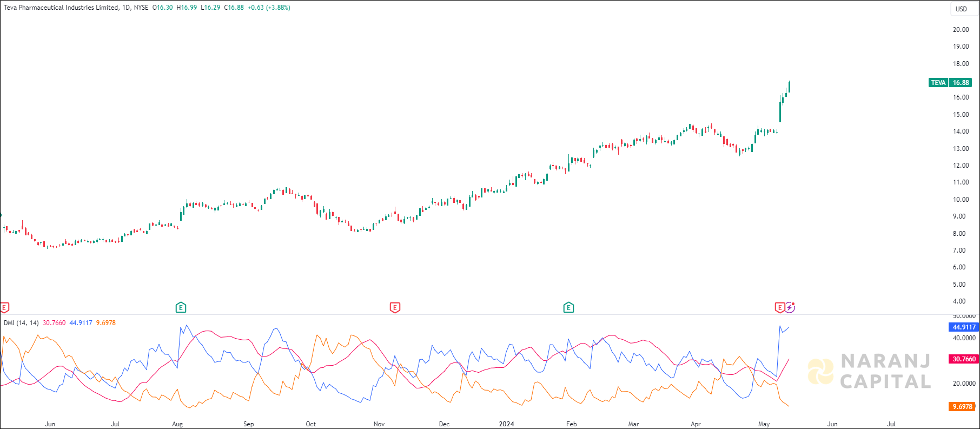The height and width of the screenshot is (429, 980).
Task: Open the green earnings marker near August
Action: [x=181, y=308]
